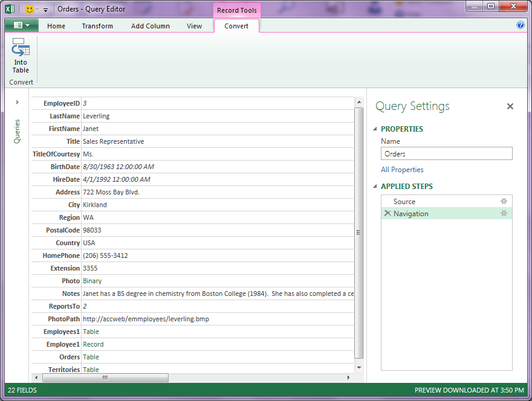Select the FirstName value Janet
Screen dimensions: 532x401
pos(91,129)
